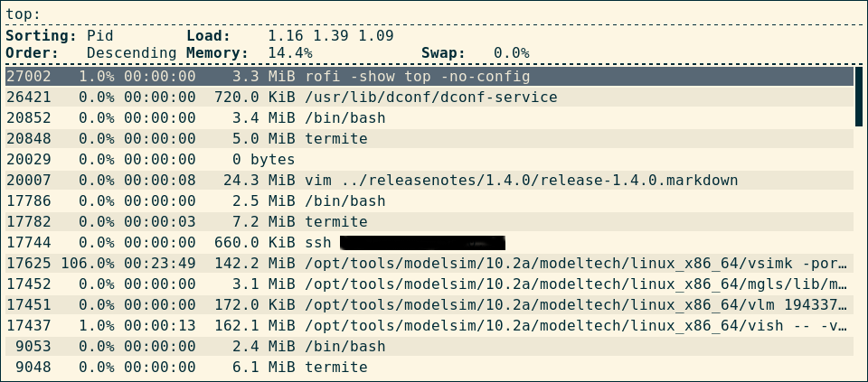The height and width of the screenshot is (382, 868).
Task: Pick the 0 bytes process PID 20029
Action: 429,159
